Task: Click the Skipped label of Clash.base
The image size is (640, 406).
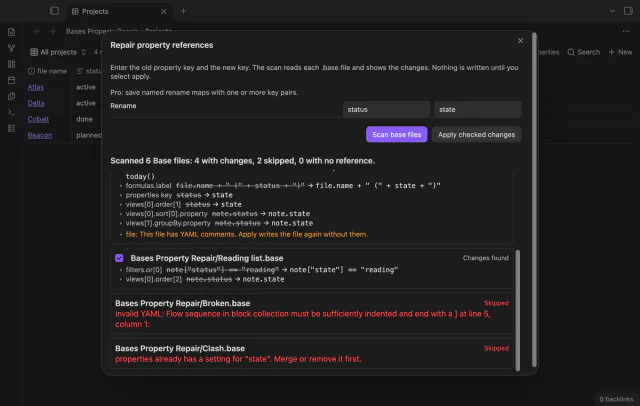Action: [496, 348]
